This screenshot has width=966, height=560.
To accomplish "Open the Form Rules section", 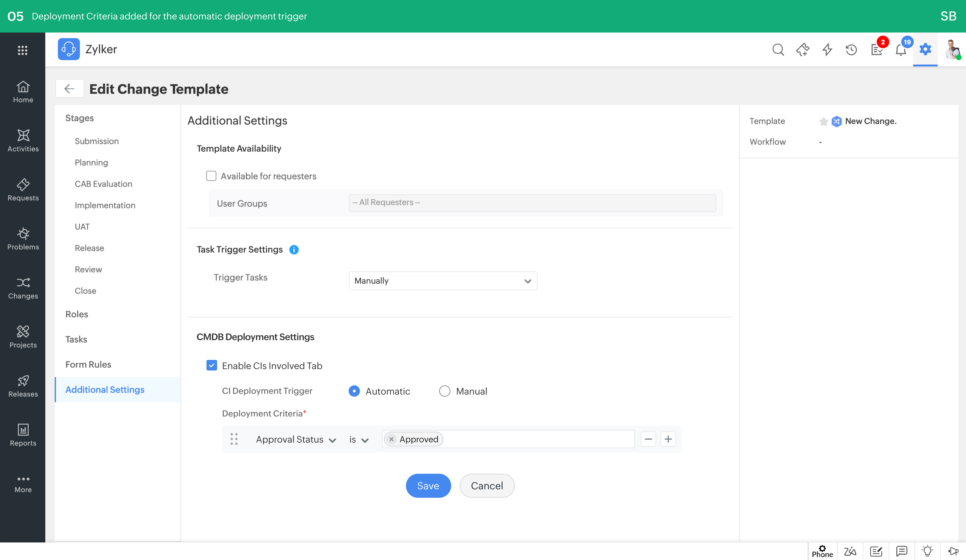I will click(88, 365).
